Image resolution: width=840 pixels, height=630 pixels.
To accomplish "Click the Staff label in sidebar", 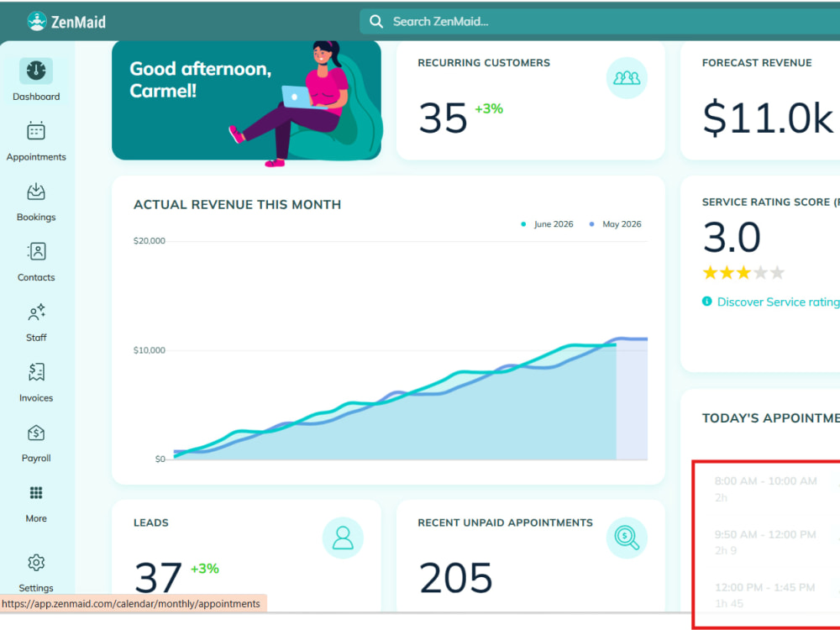I will [x=36, y=338].
